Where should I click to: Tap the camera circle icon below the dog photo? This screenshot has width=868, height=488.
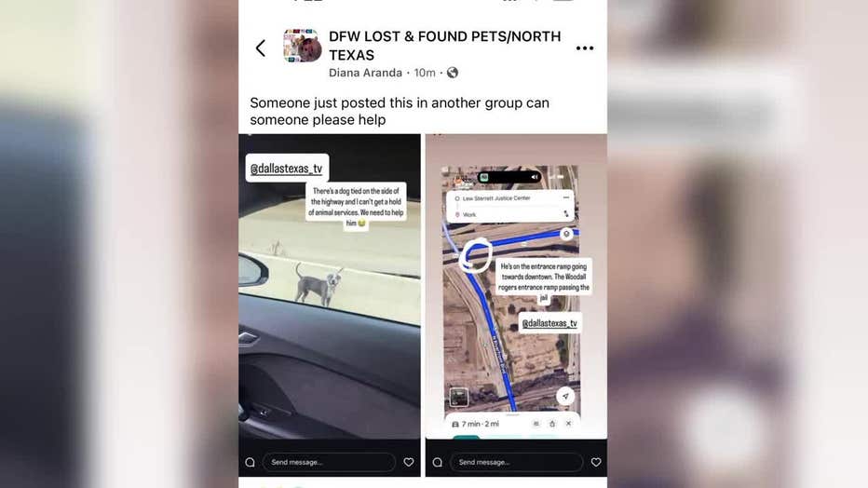[250, 462]
